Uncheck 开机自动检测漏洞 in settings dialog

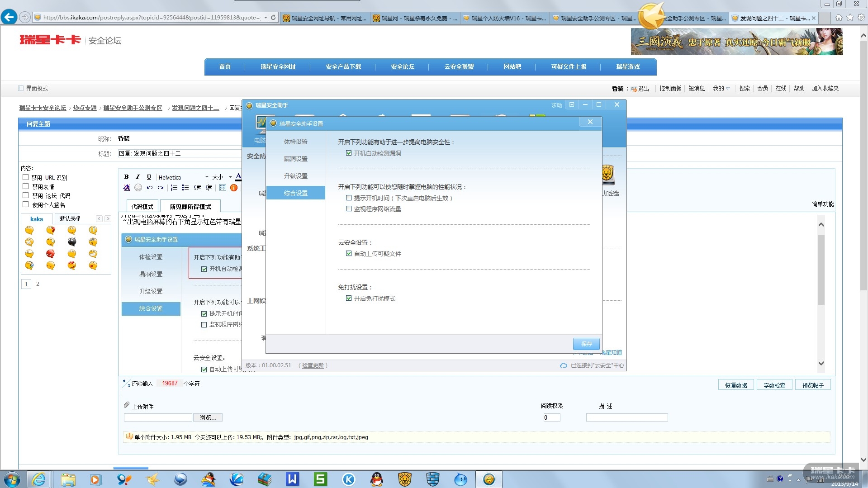tap(349, 153)
